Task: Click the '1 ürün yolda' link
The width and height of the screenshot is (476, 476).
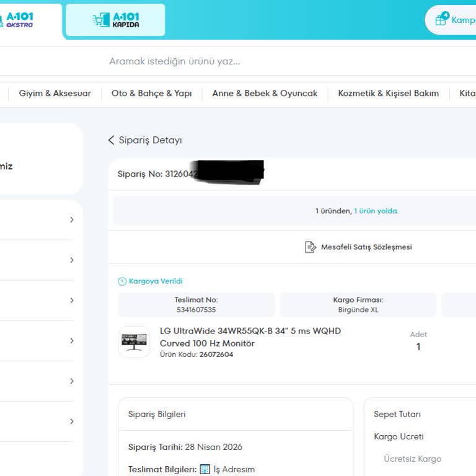Action: 376,211
